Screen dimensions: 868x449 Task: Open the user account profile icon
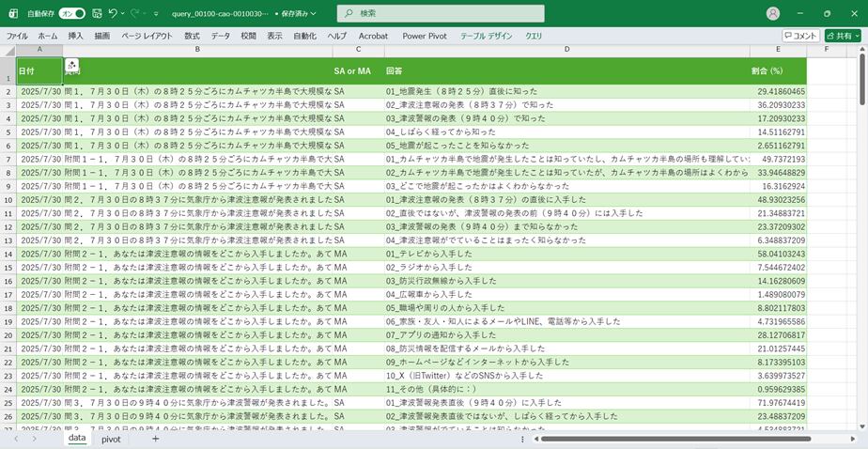click(773, 14)
